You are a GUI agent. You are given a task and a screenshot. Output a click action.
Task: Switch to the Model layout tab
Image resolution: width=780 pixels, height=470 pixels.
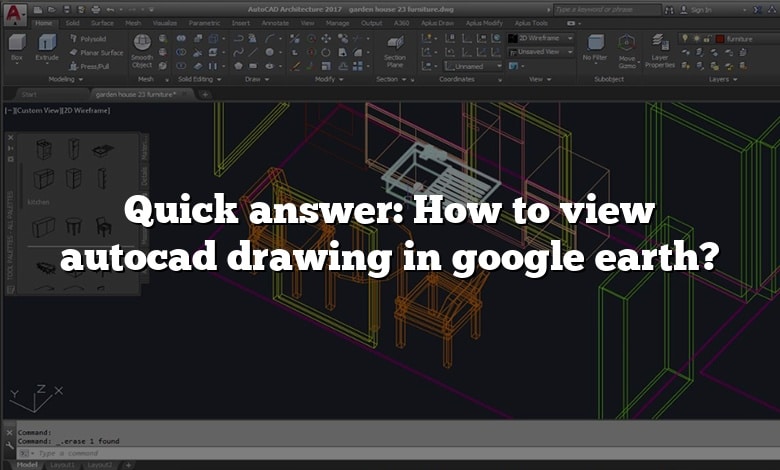(x=27, y=465)
